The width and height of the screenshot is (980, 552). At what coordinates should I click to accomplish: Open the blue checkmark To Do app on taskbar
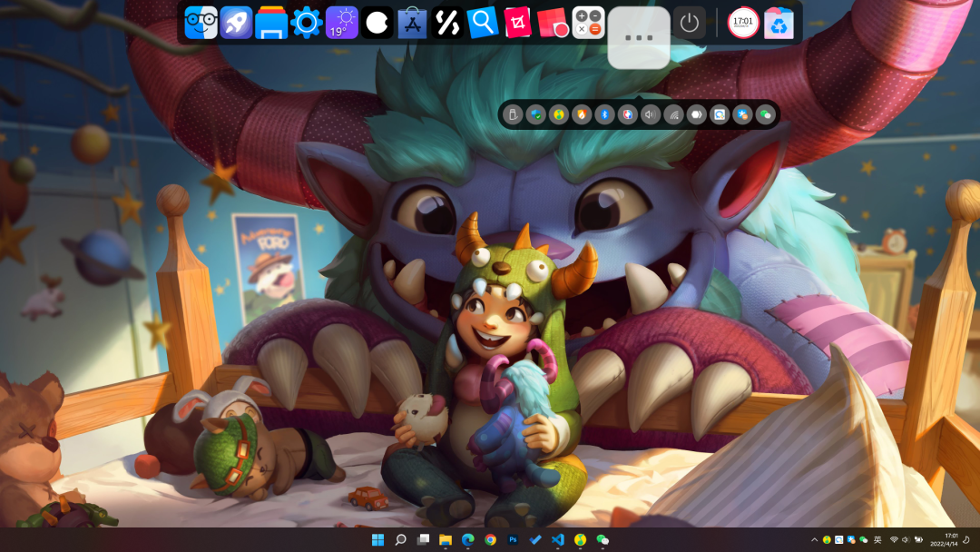(x=535, y=539)
